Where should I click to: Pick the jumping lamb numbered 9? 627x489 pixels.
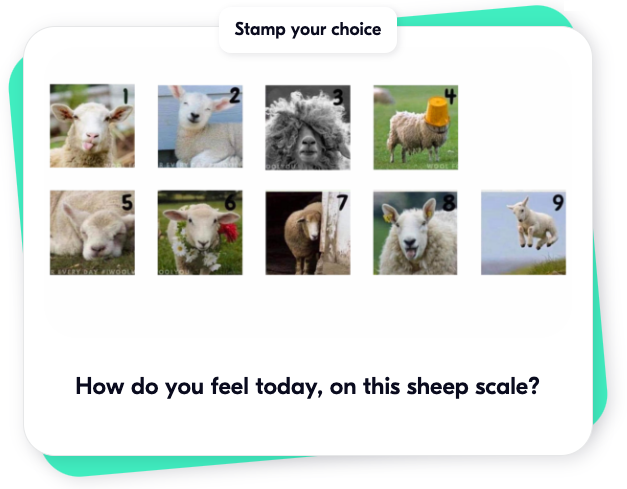523,233
